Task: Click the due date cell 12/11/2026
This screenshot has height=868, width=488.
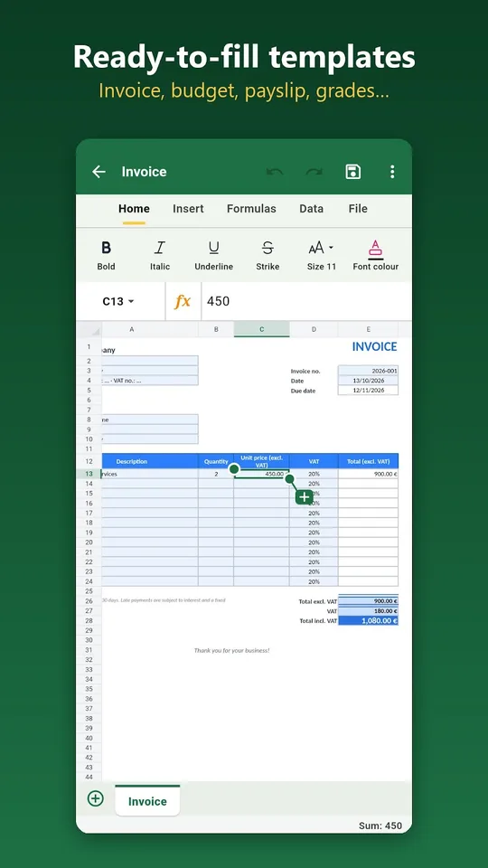Action: pyautogui.click(x=369, y=391)
